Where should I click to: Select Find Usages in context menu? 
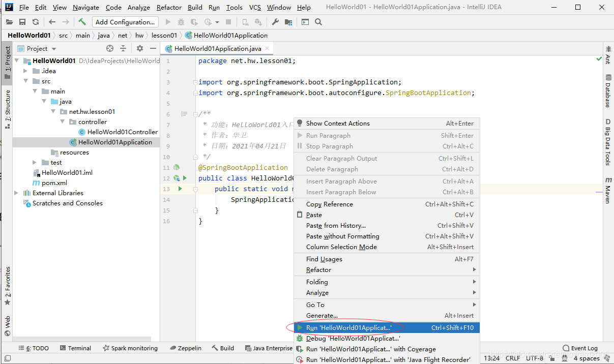pos(387,259)
